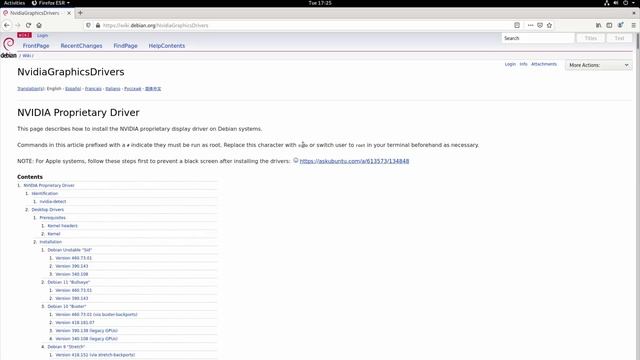Jump to NVIDIA Proprietary Driver contents entry
Image resolution: width=640 pixels, height=360 pixels.
tap(49, 185)
